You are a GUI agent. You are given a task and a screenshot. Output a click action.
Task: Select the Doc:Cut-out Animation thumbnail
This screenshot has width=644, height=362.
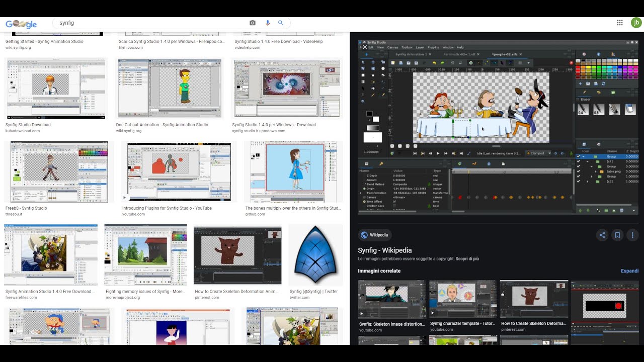click(x=169, y=88)
